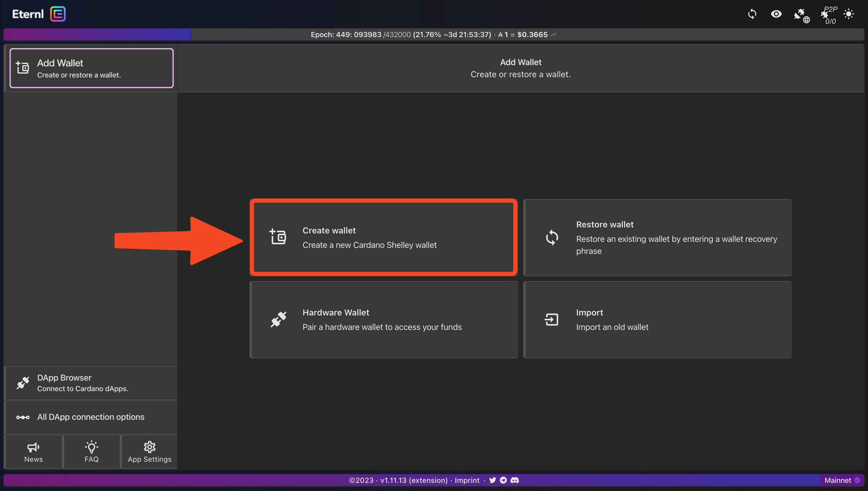Expand All DApp connection options
Viewport: 868px width, 491px height.
click(x=91, y=417)
